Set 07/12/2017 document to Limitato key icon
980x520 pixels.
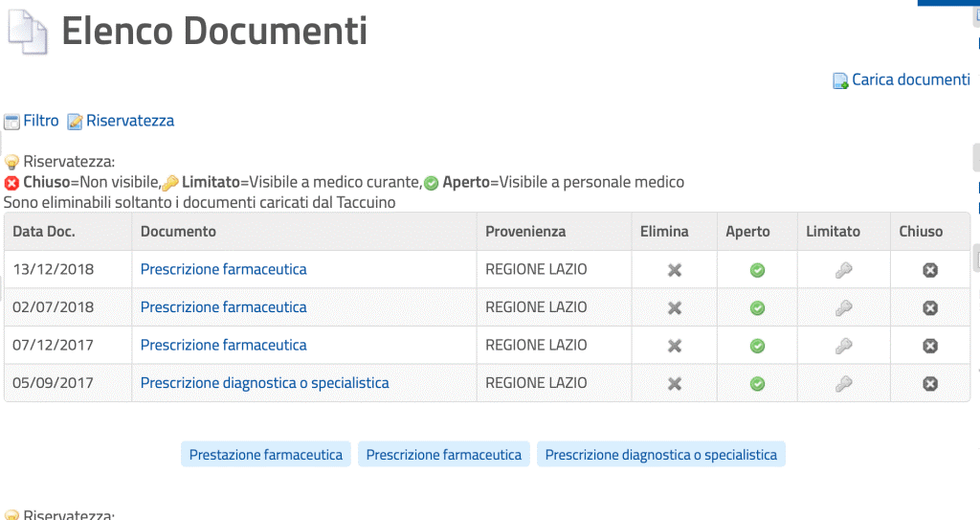click(x=844, y=346)
